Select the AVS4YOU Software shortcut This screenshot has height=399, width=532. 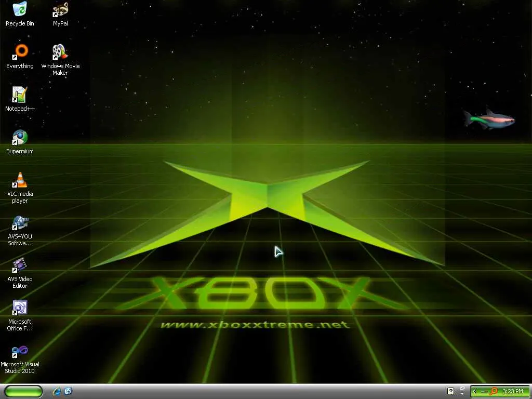point(20,231)
